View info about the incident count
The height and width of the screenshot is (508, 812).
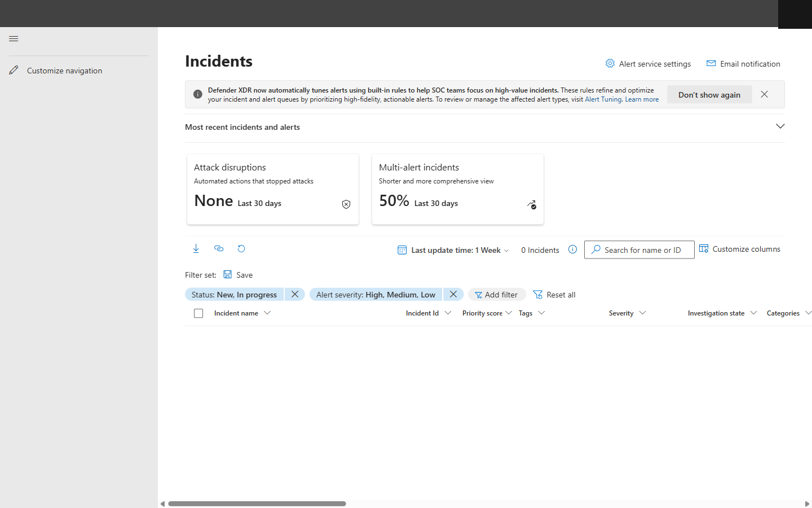[573, 249]
